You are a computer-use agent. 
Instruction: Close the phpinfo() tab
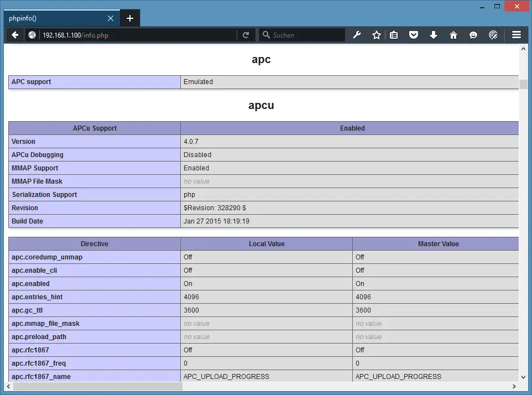point(111,18)
